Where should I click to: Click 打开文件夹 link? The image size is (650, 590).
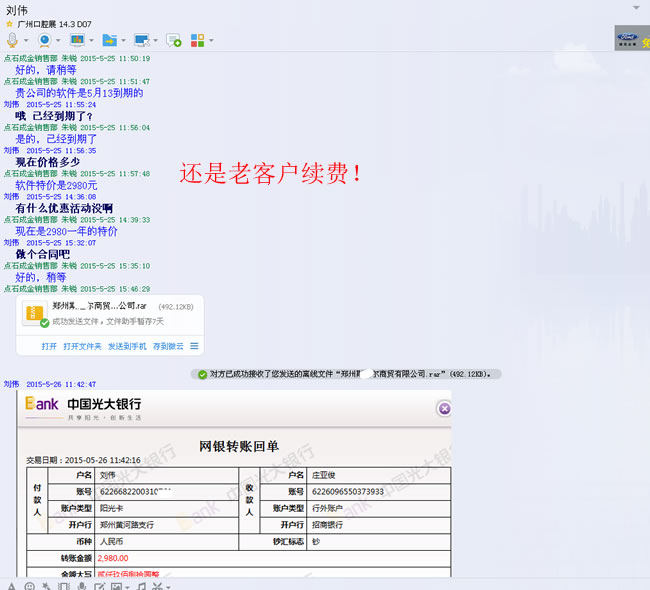pyautogui.click(x=82, y=346)
